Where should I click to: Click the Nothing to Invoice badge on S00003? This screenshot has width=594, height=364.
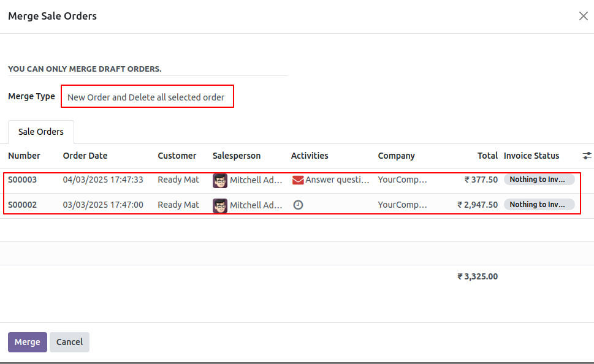click(x=539, y=179)
